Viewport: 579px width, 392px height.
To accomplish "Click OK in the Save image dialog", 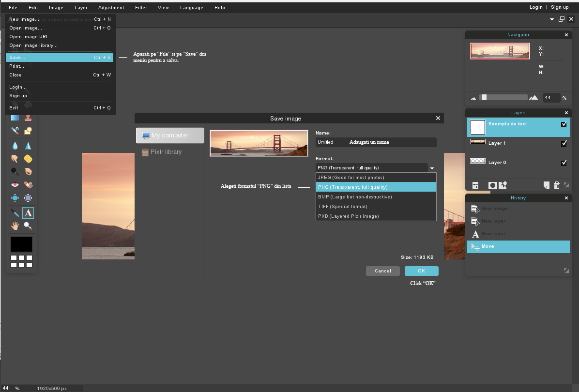I will pos(421,271).
